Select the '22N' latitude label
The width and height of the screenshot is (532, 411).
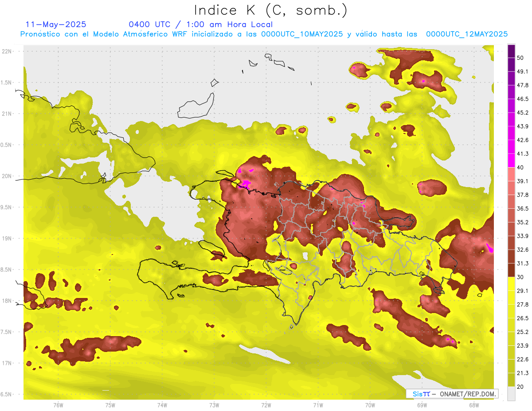coord(7,51)
